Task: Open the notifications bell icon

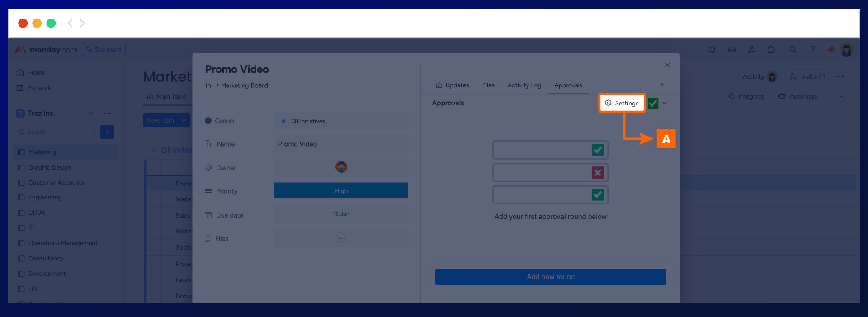Action: (712, 50)
